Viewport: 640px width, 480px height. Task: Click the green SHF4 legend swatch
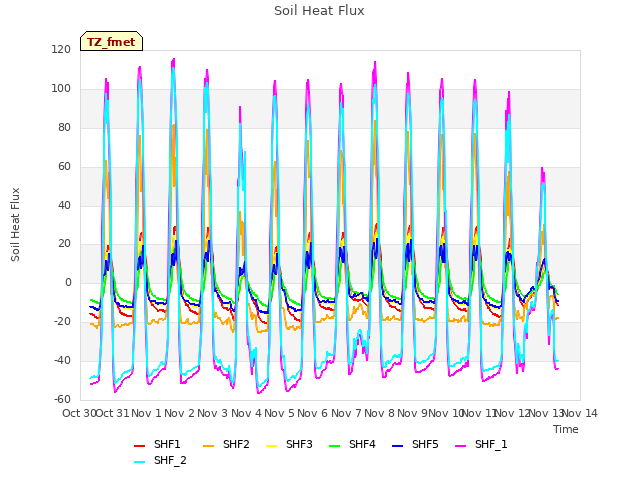click(334, 446)
